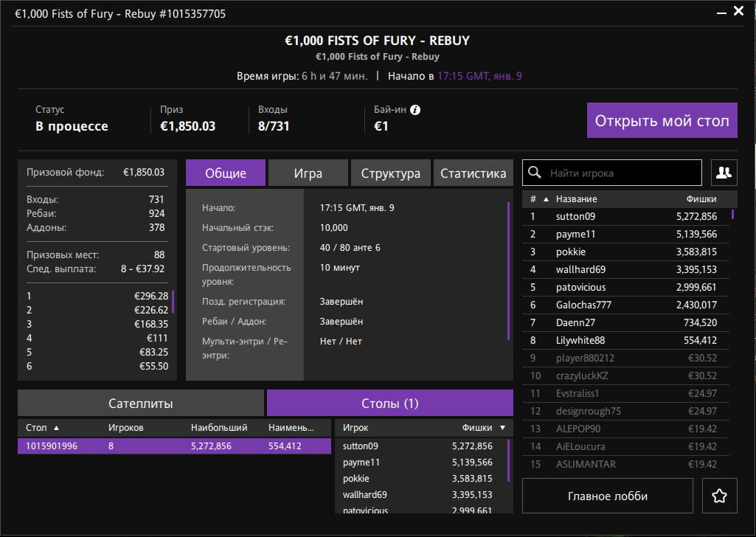The width and height of the screenshot is (756, 537).
Task: Click Игрок column header
Action: click(x=356, y=428)
